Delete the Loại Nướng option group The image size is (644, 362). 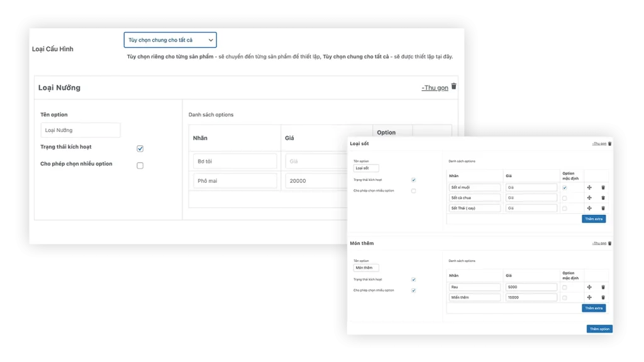(454, 87)
